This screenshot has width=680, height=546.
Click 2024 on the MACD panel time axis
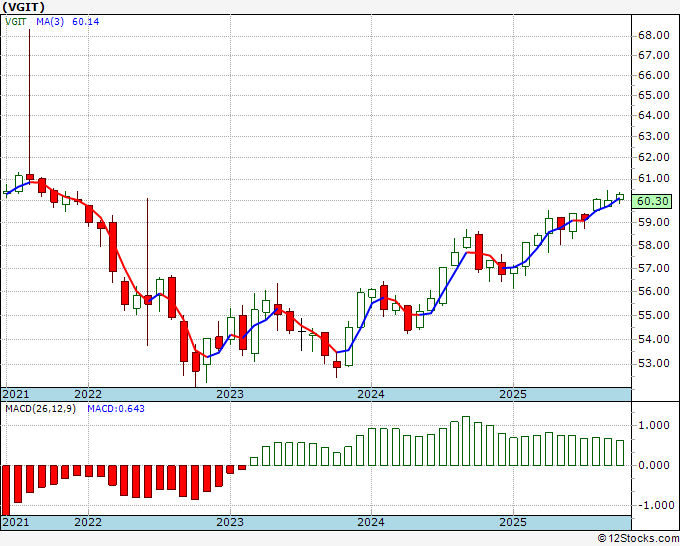(371, 522)
